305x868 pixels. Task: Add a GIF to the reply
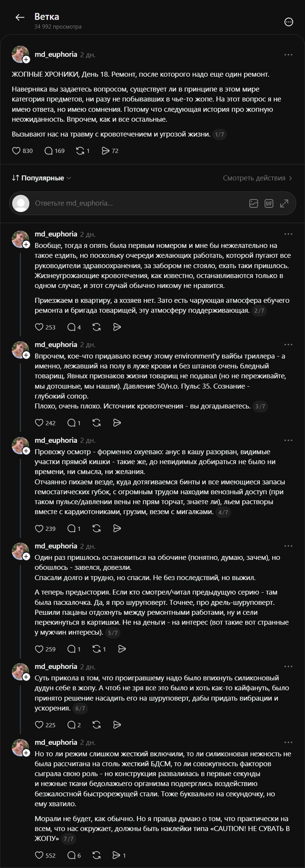pyautogui.click(x=269, y=203)
